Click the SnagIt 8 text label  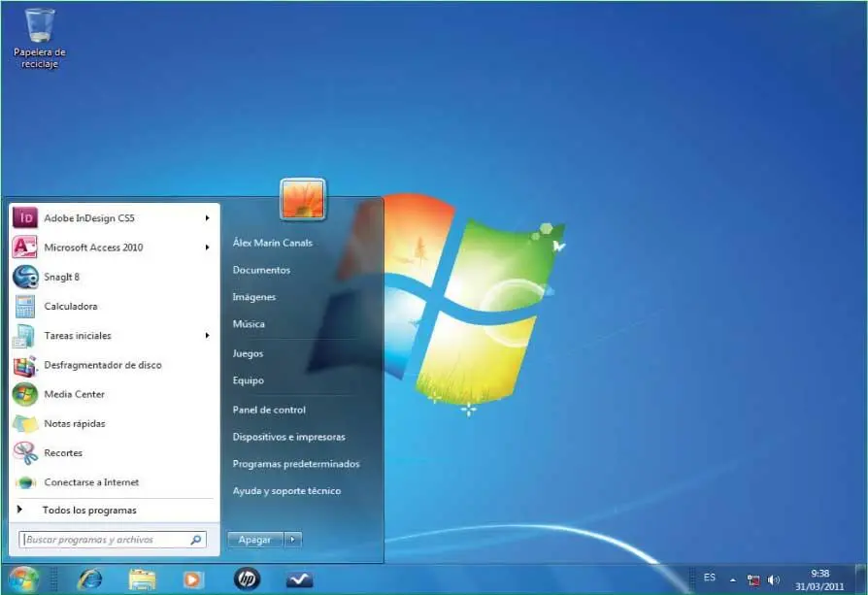click(x=61, y=277)
